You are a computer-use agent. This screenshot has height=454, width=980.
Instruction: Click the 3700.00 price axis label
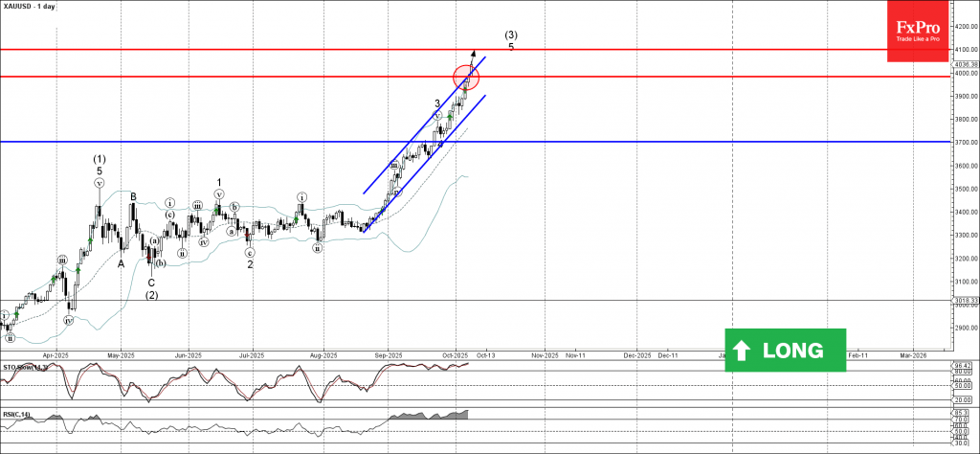(966, 143)
